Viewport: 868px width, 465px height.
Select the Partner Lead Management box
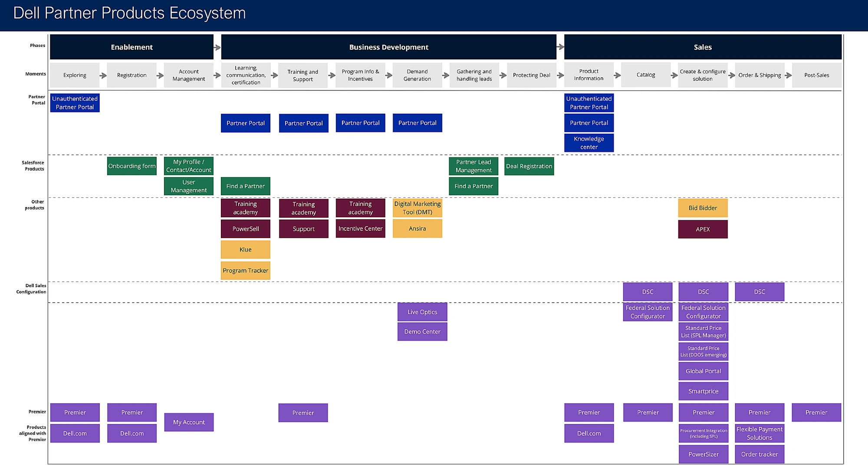point(473,166)
